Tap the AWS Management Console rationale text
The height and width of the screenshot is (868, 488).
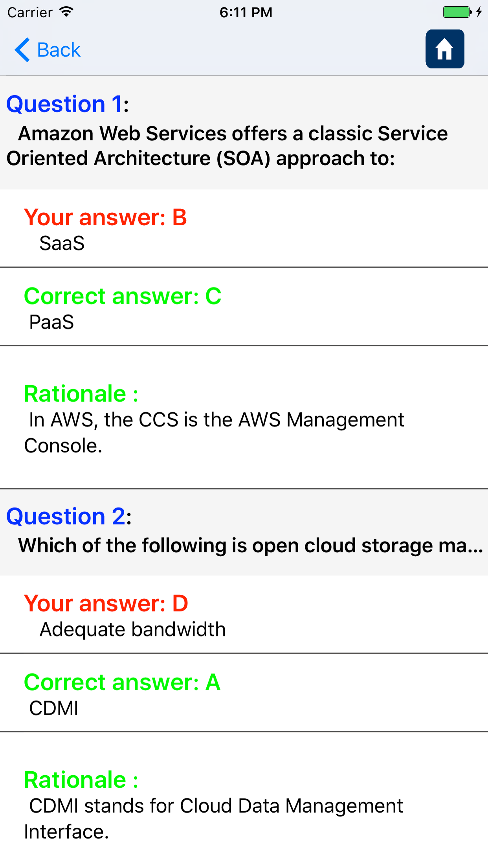[214, 432]
